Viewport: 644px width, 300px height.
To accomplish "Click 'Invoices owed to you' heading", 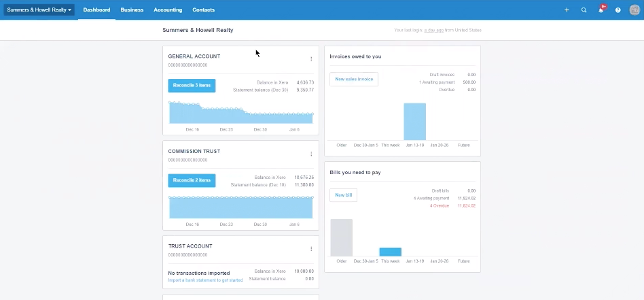I will 355,56.
